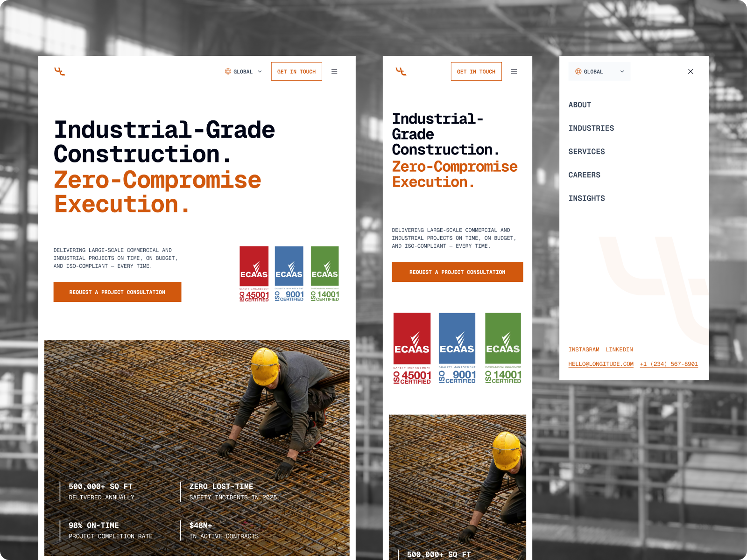Image resolution: width=747 pixels, height=560 pixels.
Task: Open the hamburger menu in the mobile view
Action: click(514, 71)
